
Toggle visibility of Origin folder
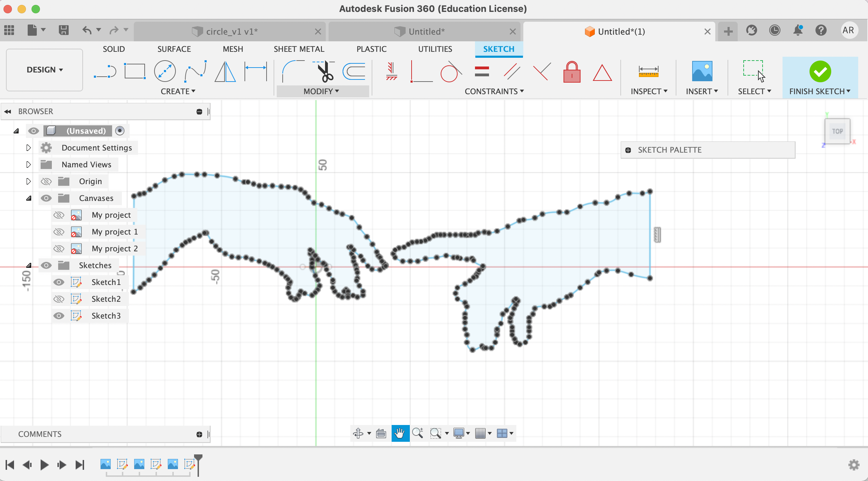pyautogui.click(x=46, y=181)
